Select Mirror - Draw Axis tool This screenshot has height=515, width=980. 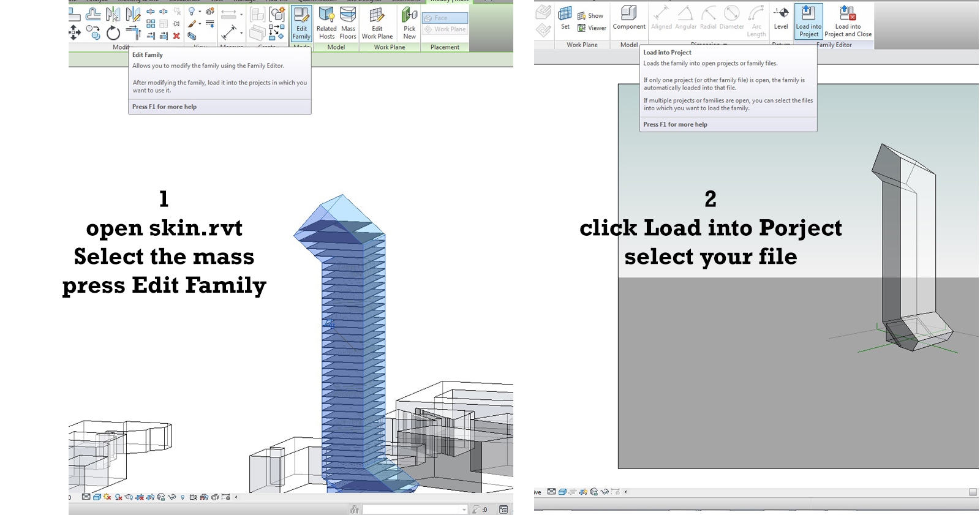[x=133, y=13]
